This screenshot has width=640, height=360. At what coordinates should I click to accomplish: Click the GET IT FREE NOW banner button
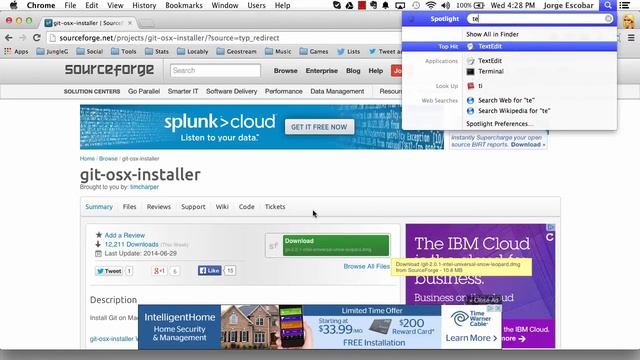coord(319,127)
